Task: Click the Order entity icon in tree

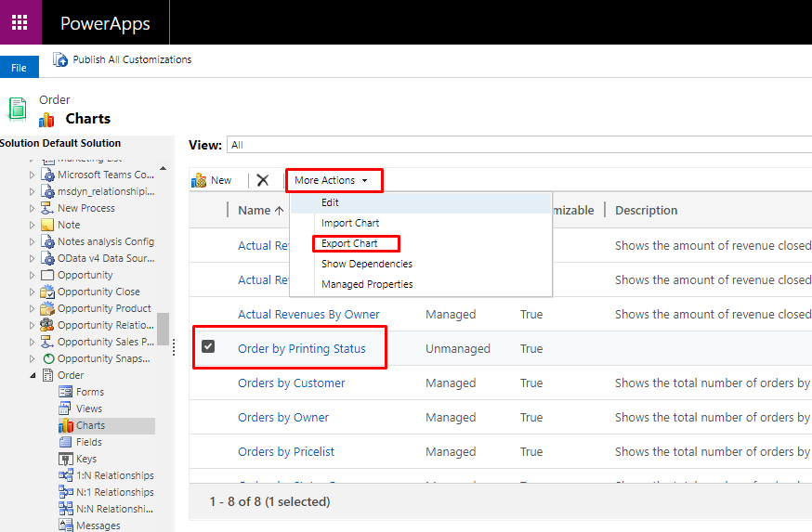Action: tap(47, 375)
